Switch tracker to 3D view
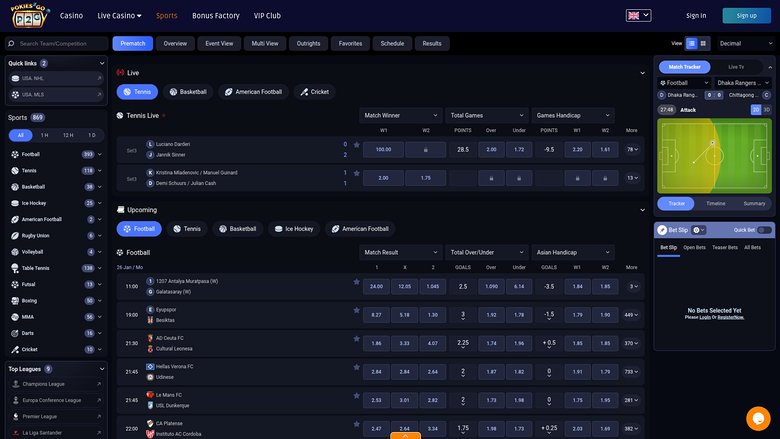The image size is (780, 439). click(767, 110)
